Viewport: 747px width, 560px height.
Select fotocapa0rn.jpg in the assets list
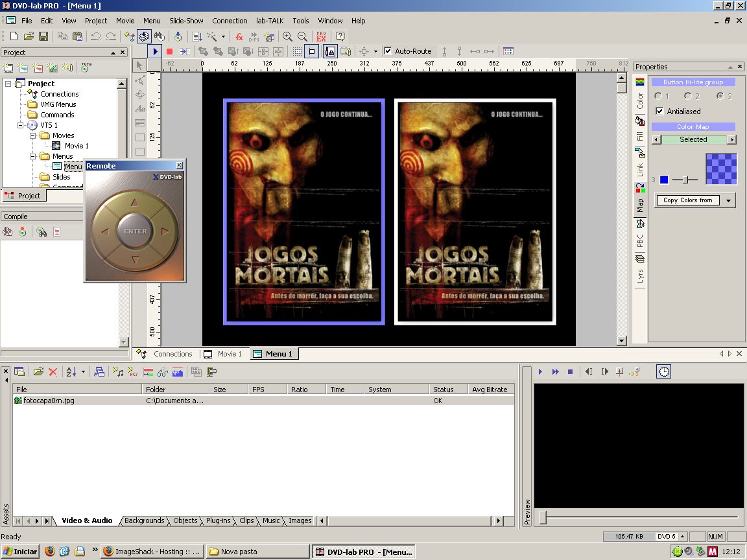263,401
